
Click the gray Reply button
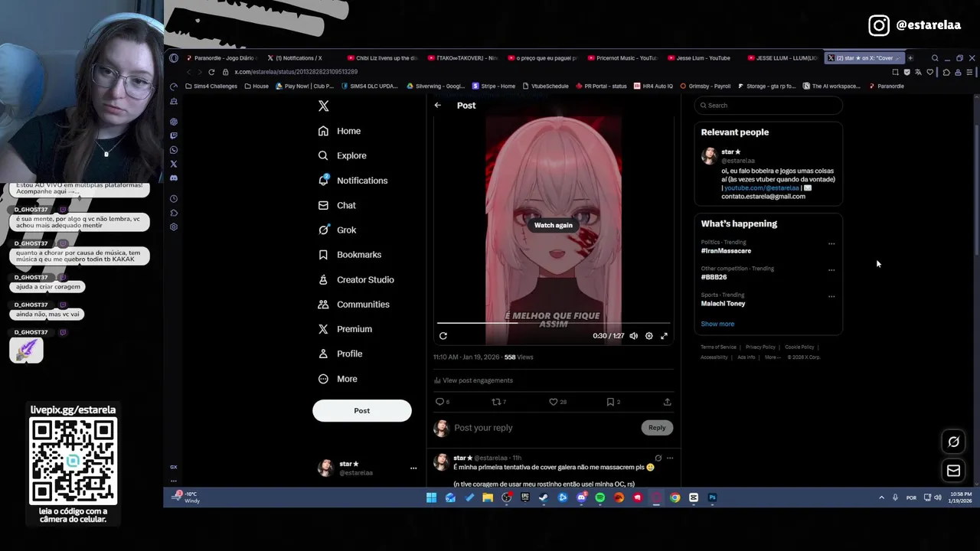tap(657, 428)
